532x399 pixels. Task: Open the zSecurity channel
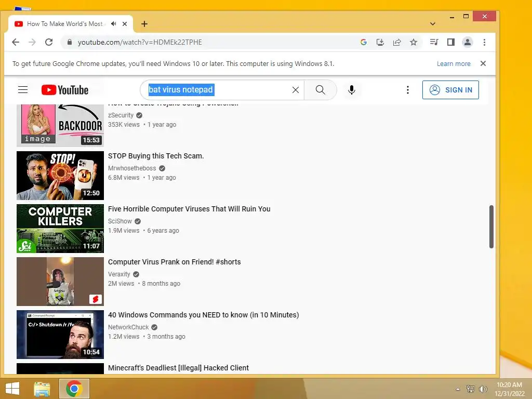pos(121,115)
